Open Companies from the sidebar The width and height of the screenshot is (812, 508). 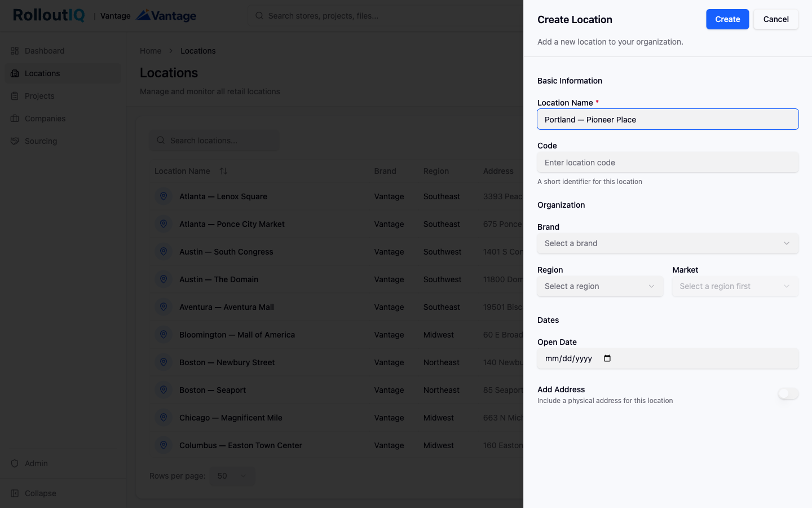(x=63, y=119)
